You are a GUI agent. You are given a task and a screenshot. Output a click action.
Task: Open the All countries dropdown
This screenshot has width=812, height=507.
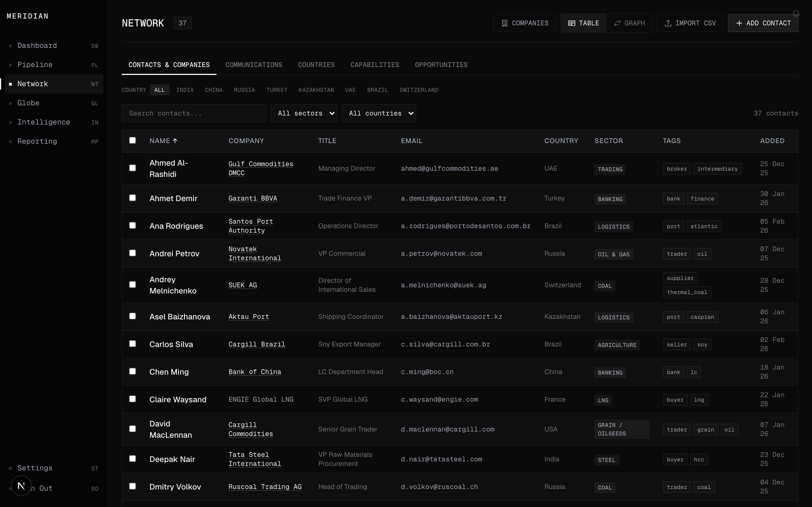tap(378, 113)
